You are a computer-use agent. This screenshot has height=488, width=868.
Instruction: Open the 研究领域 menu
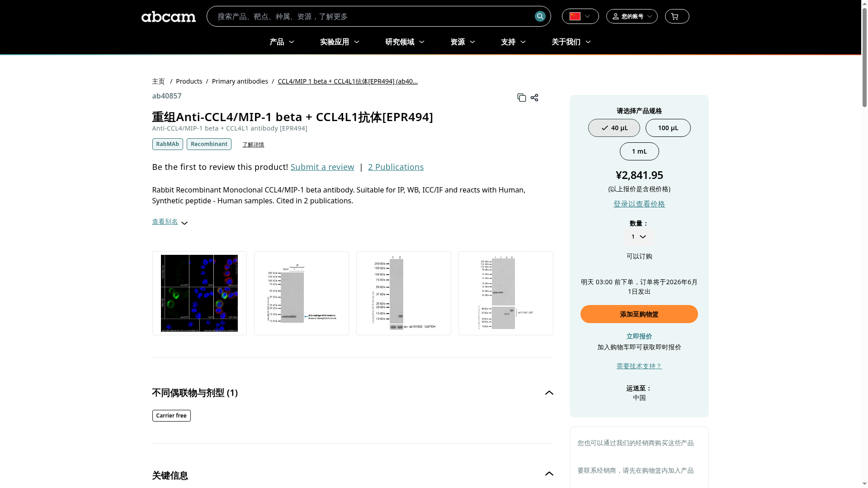405,42
